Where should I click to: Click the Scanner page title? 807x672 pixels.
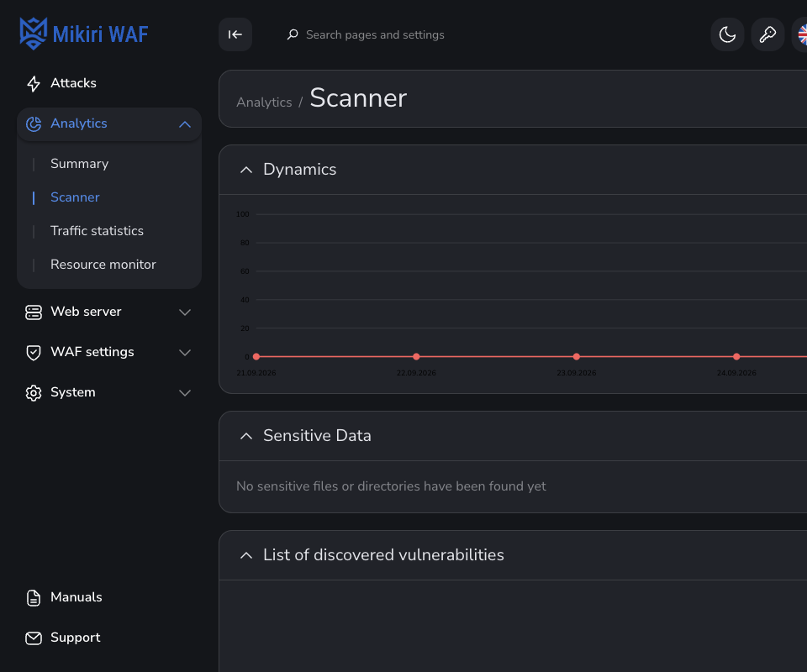358,97
